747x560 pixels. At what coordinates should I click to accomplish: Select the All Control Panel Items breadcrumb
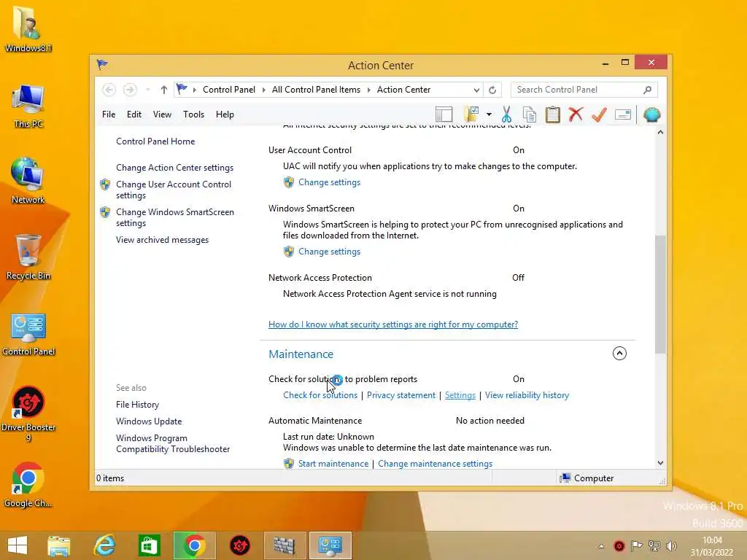coord(316,90)
